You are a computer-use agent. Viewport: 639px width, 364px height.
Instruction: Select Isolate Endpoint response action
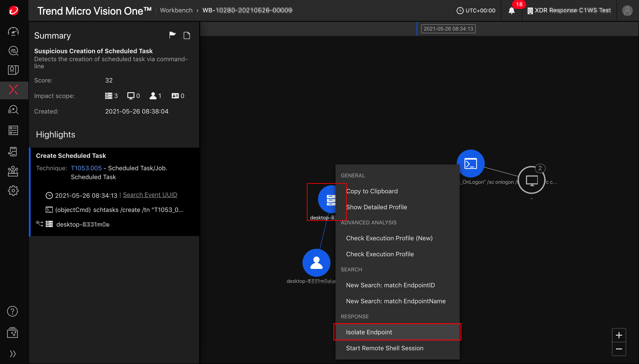369,332
